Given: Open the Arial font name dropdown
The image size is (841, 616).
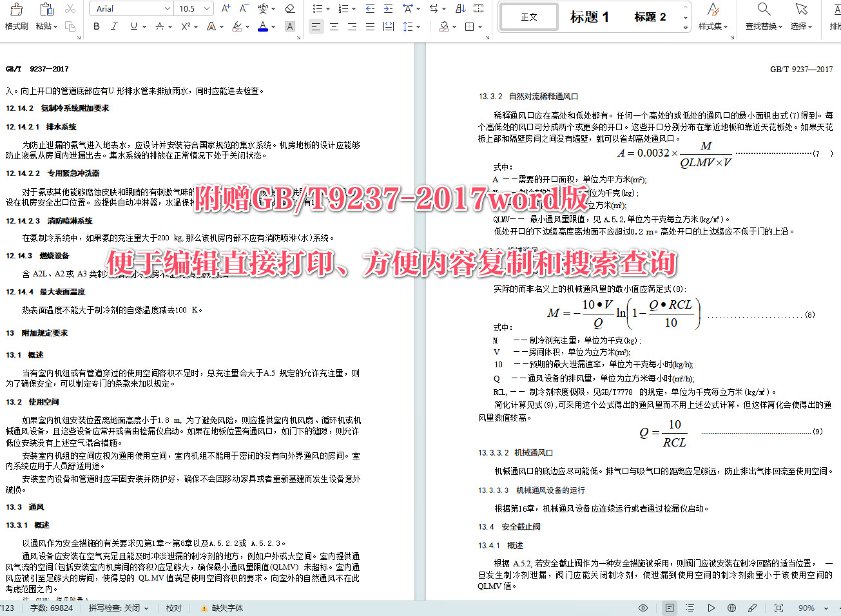Looking at the screenshot, I should pyautogui.click(x=166, y=8).
